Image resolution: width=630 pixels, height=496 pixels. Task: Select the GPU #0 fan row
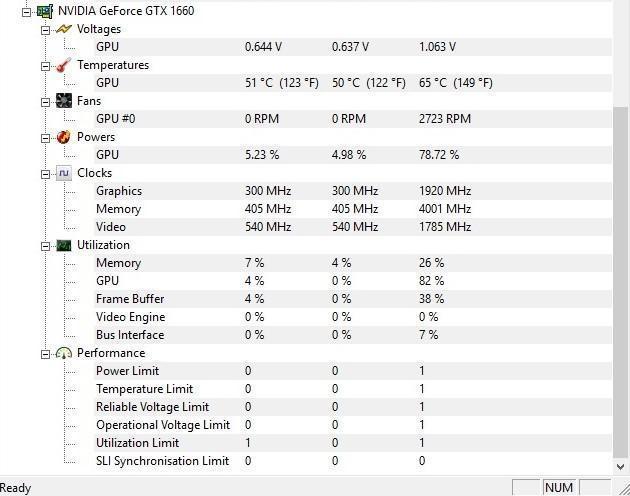tap(353, 119)
